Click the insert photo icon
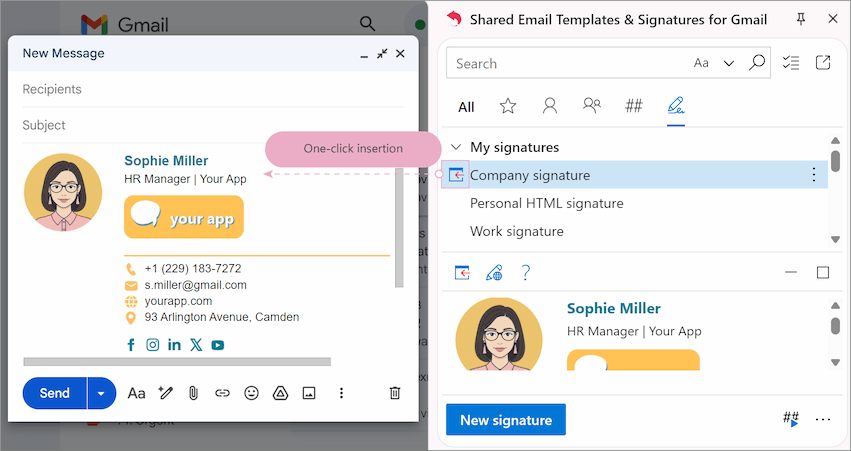 pos(309,393)
